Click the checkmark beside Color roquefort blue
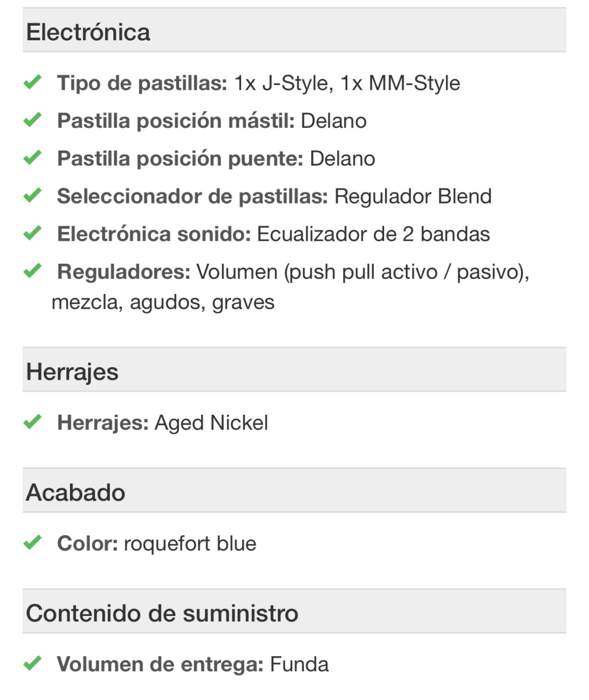This screenshot has height=700, width=589. point(32,542)
